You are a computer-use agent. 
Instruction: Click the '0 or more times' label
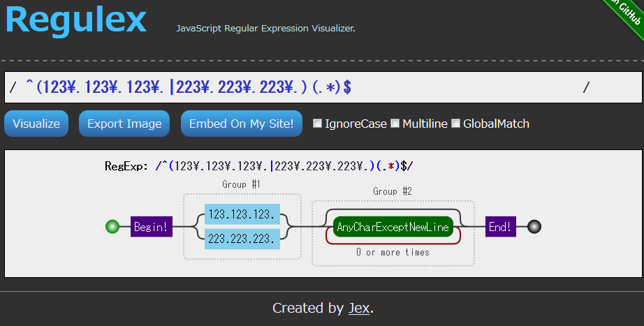point(393,252)
